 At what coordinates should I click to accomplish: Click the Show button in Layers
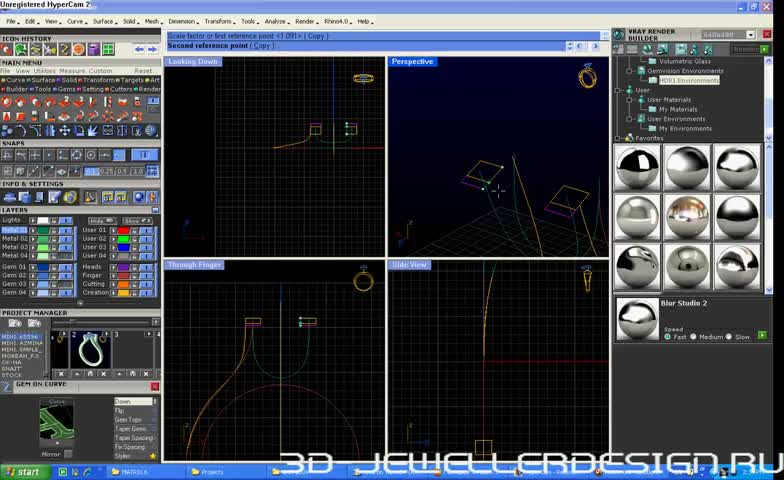point(137,220)
